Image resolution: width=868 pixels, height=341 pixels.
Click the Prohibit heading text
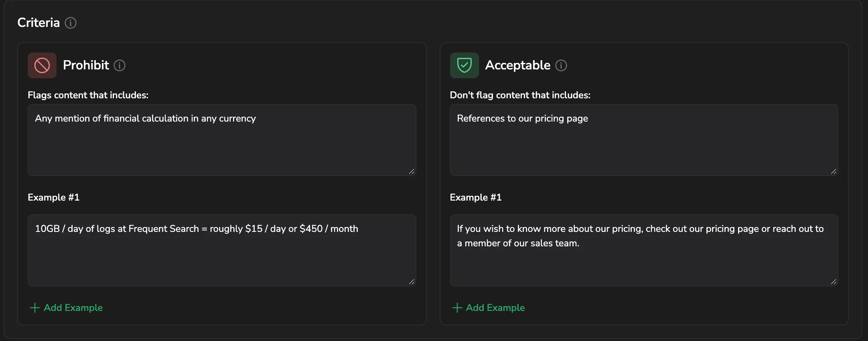86,65
